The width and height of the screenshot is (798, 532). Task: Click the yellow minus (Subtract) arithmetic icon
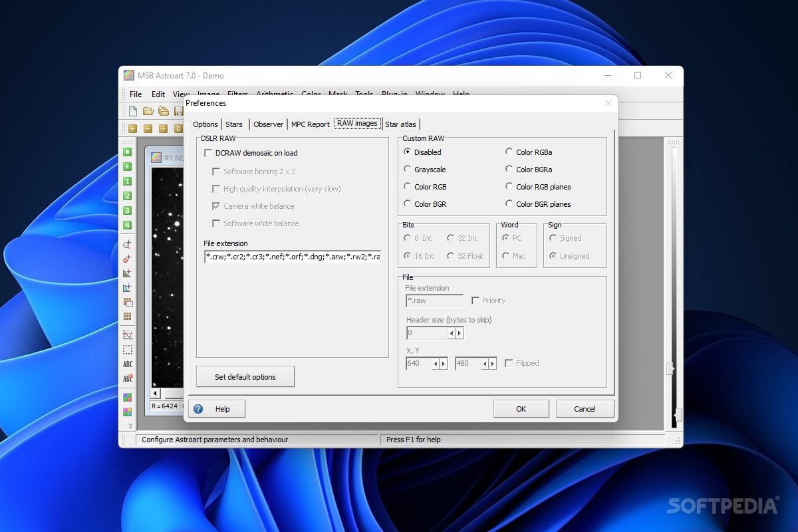[x=148, y=128]
